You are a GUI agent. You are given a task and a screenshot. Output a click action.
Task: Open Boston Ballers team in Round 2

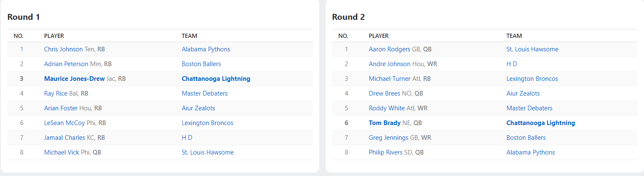[526, 138]
